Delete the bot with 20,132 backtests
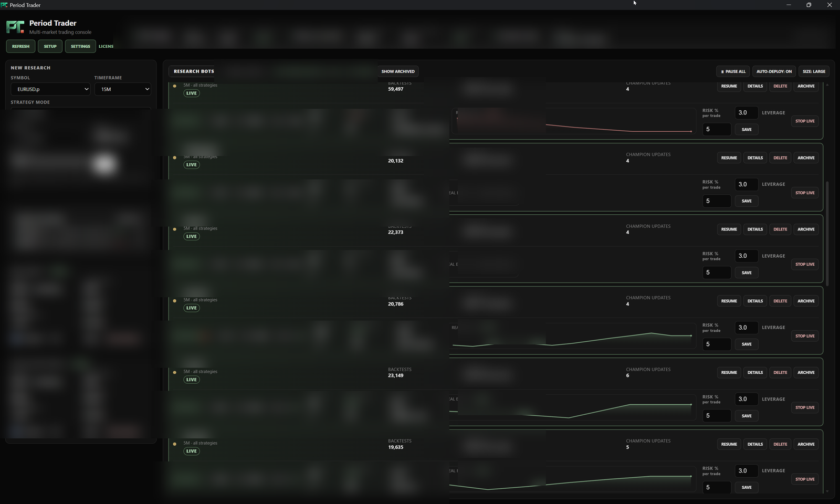 click(780, 158)
